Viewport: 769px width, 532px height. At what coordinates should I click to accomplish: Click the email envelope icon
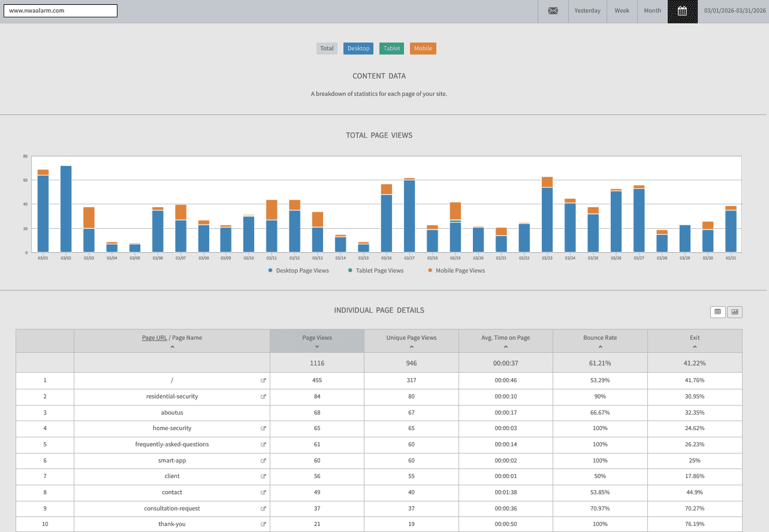pos(553,11)
